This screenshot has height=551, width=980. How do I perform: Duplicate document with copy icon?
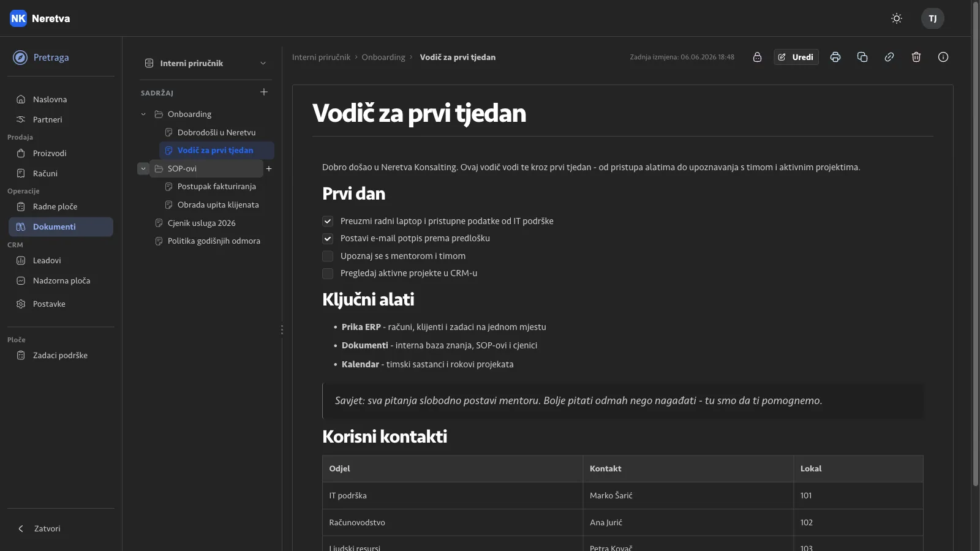click(862, 57)
